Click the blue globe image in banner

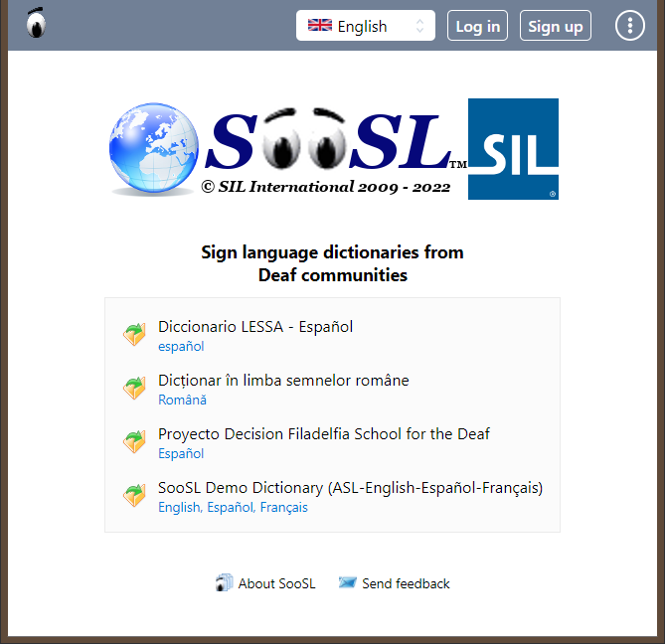pos(153,148)
